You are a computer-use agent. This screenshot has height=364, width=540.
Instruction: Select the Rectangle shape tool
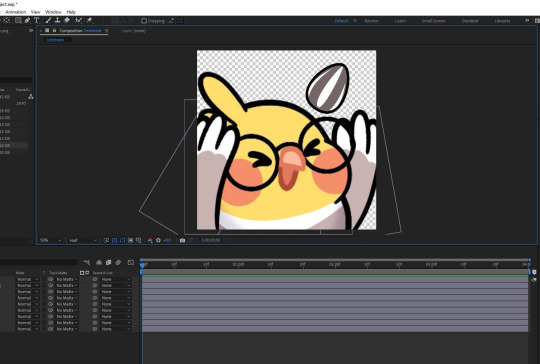(18, 21)
